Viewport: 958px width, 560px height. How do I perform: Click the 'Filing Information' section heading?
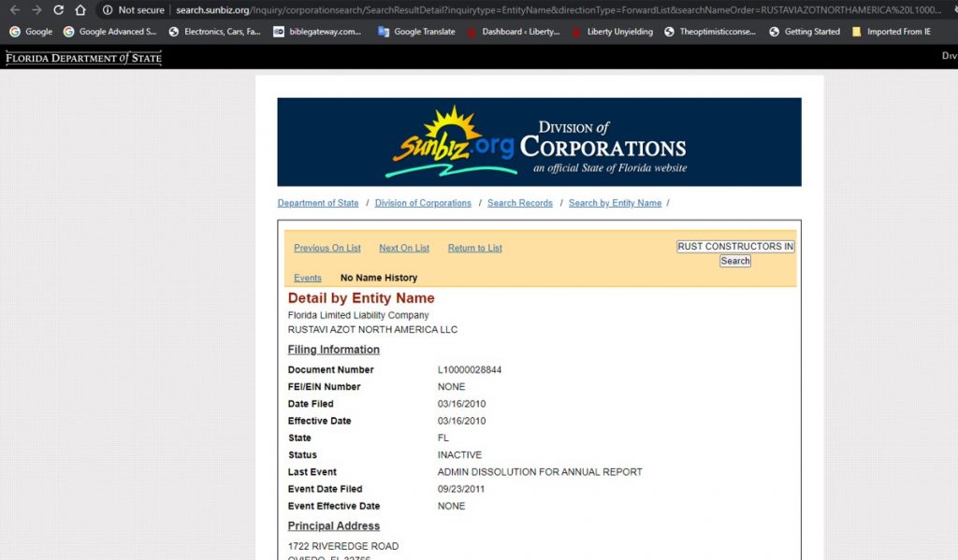(334, 350)
